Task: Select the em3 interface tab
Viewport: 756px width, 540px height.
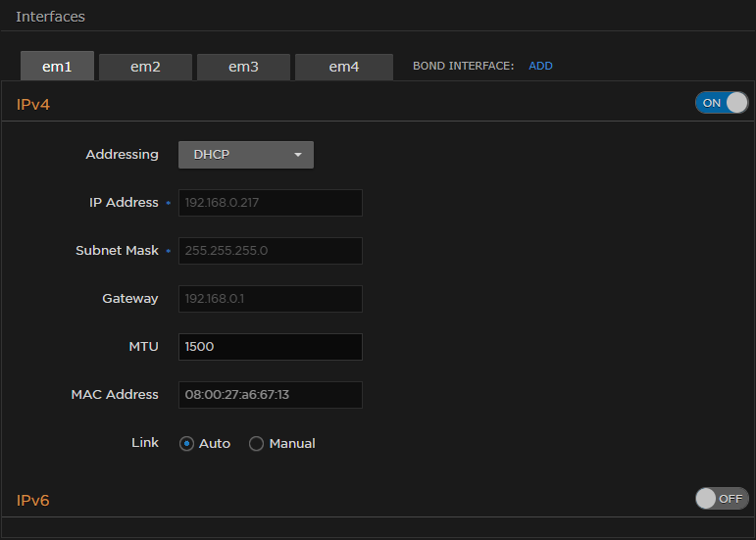Action: click(x=243, y=67)
